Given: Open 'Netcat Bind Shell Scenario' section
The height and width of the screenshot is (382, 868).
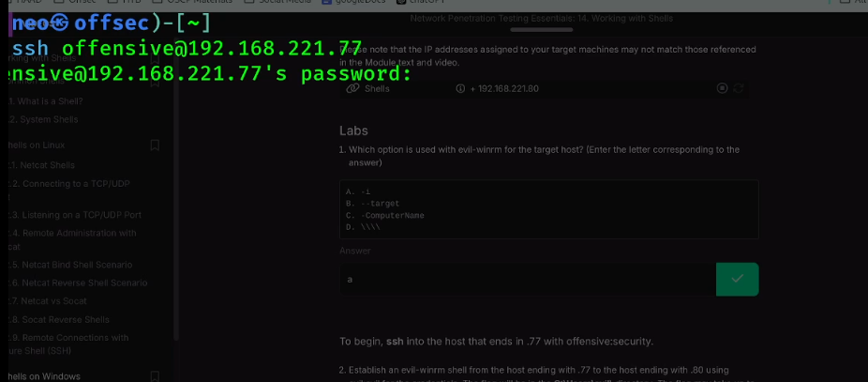Looking at the screenshot, I should tap(70, 265).
